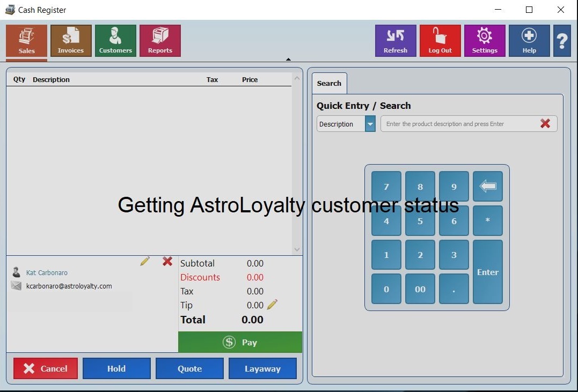Click the customer person icon
Image resolution: width=578 pixels, height=392 pixels.
coord(16,272)
